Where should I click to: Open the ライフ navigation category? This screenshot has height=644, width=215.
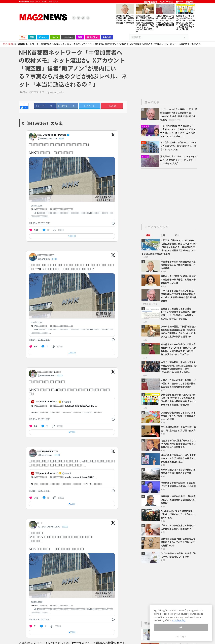(55, 37)
